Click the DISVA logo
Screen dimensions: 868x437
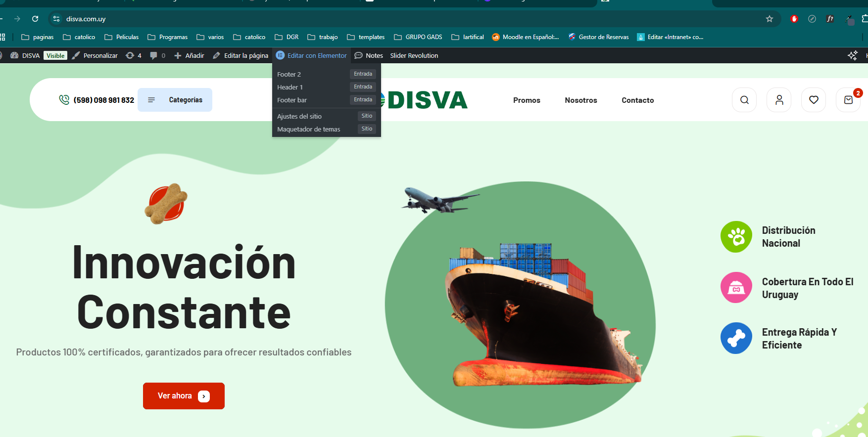click(x=425, y=100)
